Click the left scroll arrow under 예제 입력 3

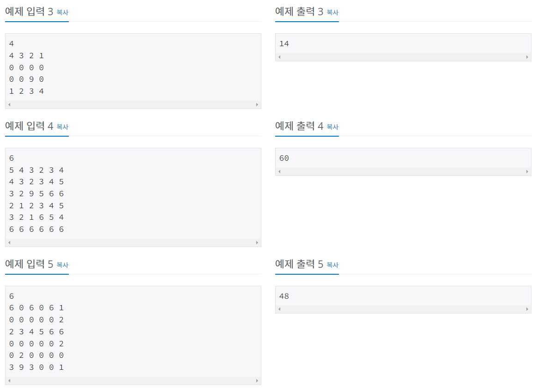(x=9, y=104)
